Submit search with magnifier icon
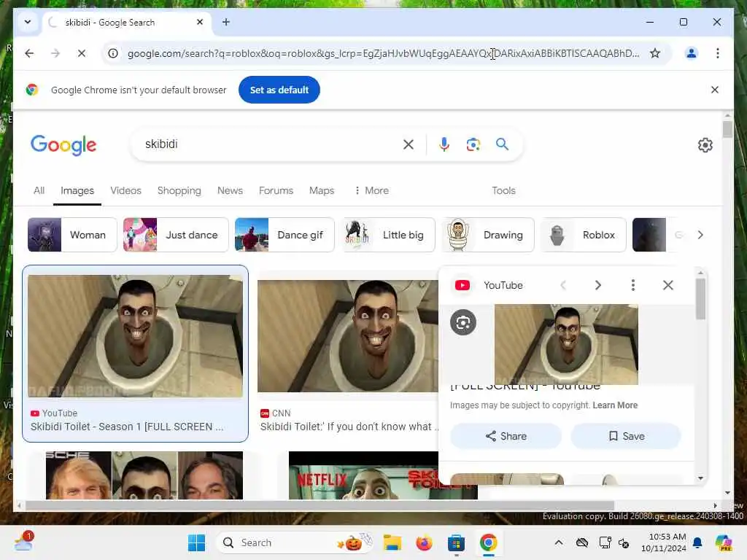The width and height of the screenshot is (747, 560). click(x=502, y=144)
